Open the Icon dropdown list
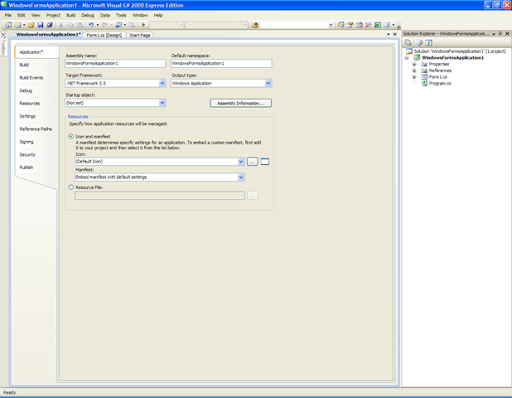 [241, 162]
